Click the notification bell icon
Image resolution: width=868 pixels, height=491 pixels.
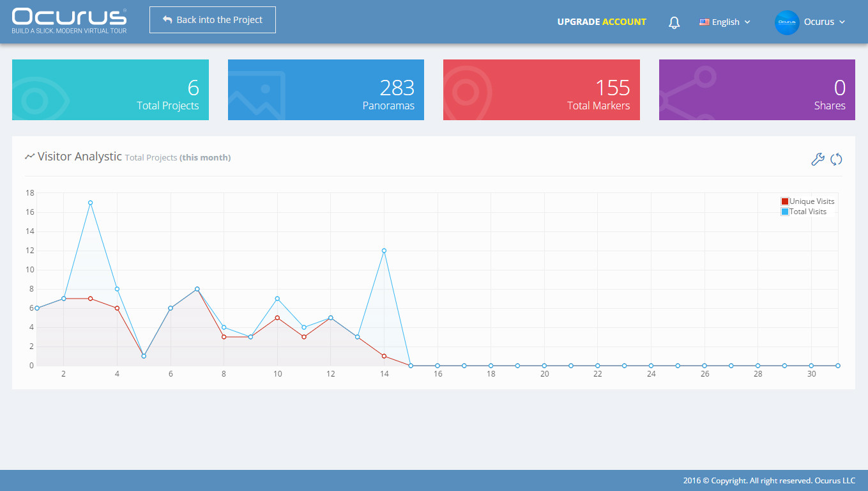point(674,22)
